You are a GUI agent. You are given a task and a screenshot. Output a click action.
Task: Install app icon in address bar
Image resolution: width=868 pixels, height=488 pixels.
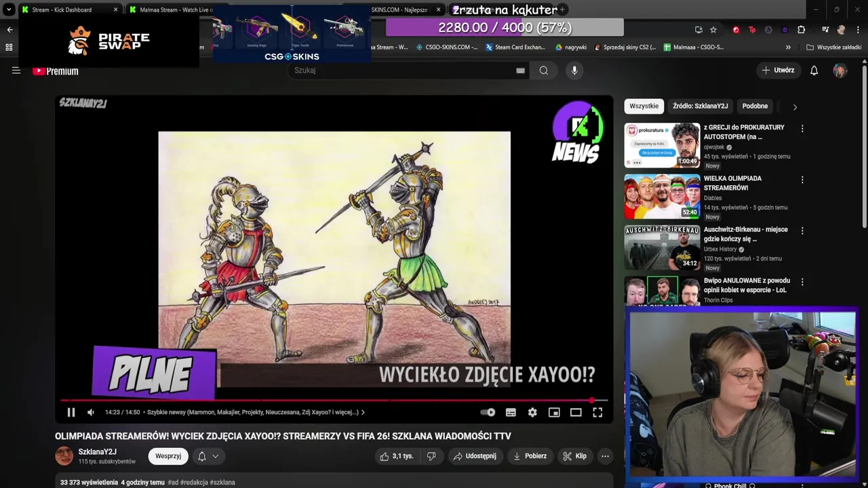coord(698,30)
